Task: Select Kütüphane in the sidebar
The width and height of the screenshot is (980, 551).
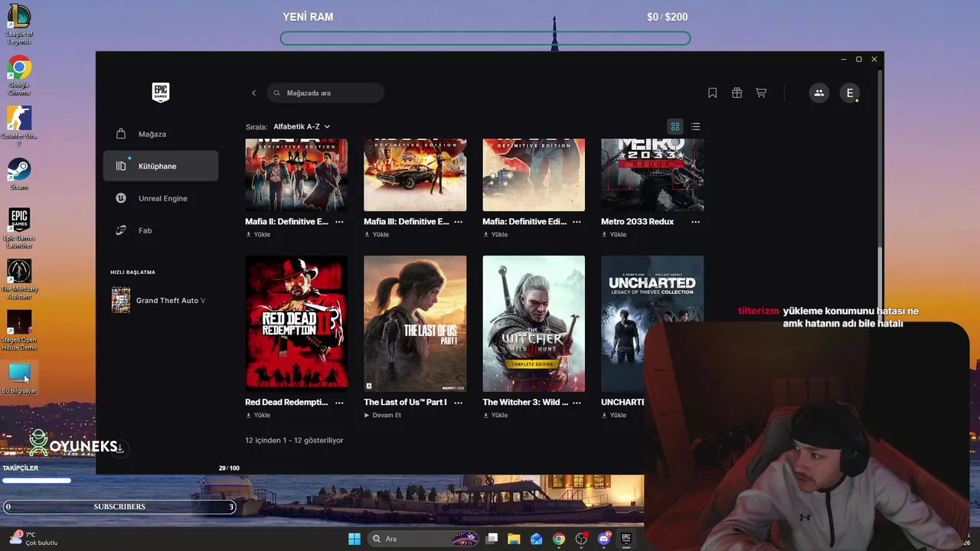Action: pos(161,166)
